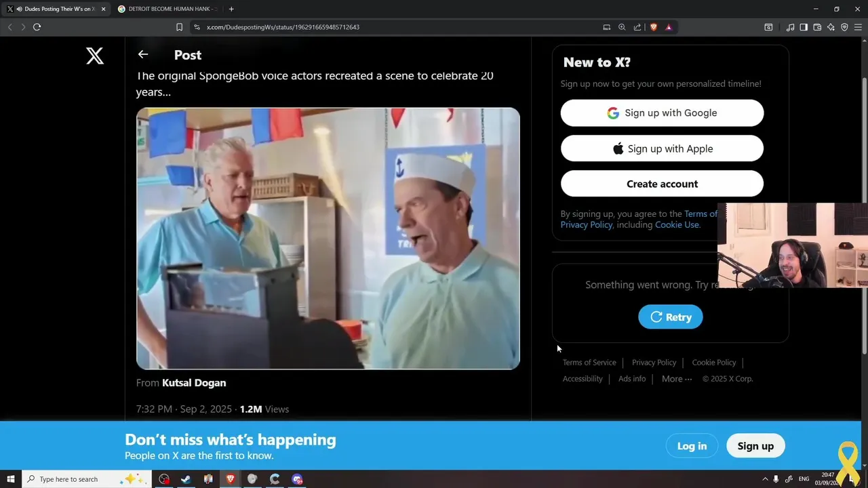Image resolution: width=868 pixels, height=488 pixels.
Task: Open the Privacy Policy link in signup text
Action: (587, 225)
